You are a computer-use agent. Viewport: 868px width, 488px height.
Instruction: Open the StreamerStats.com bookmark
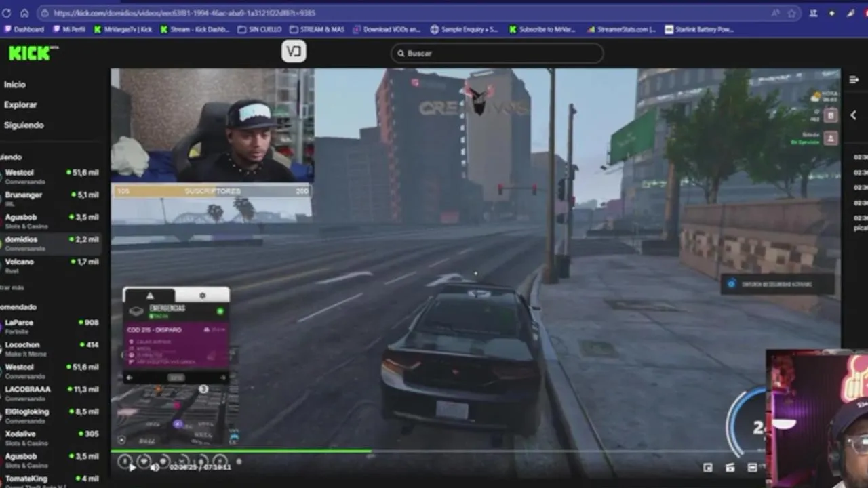click(622, 30)
